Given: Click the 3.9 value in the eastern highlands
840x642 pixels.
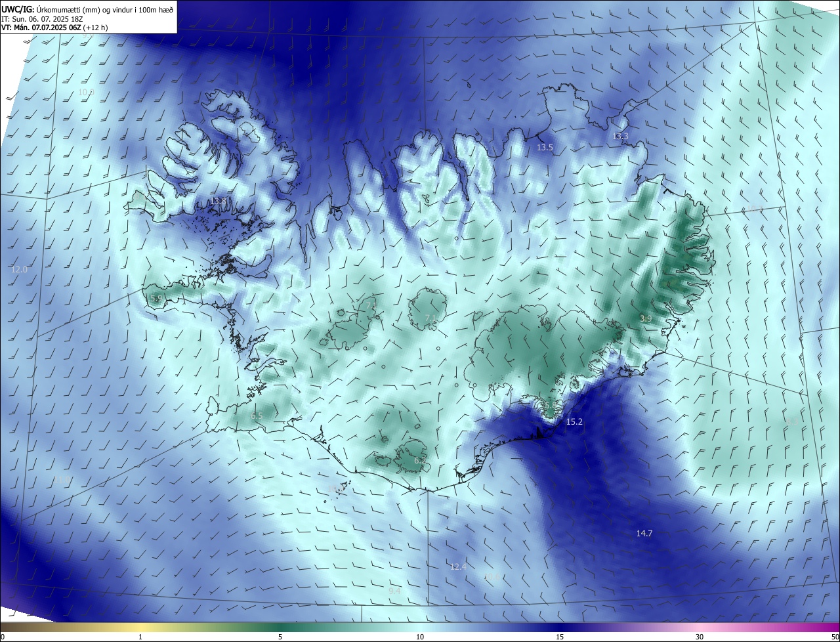Looking at the screenshot, I should [646, 318].
